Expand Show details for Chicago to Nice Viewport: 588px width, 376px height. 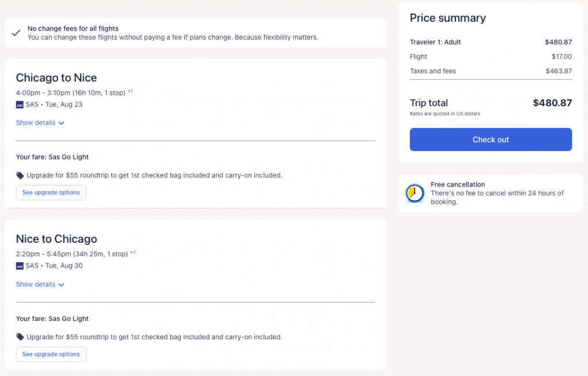point(36,123)
